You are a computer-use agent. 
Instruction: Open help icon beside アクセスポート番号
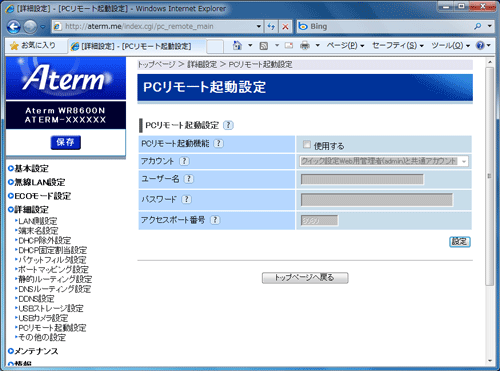point(215,220)
